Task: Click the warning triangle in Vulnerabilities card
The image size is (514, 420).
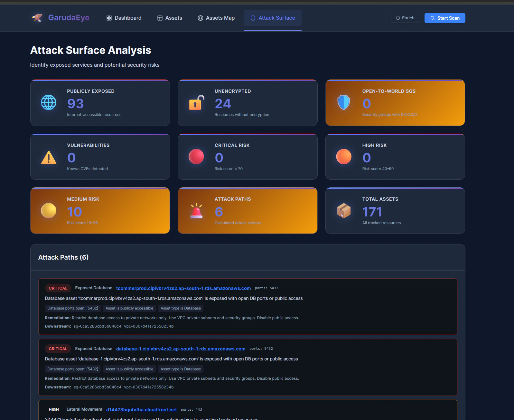Action: pos(49,157)
